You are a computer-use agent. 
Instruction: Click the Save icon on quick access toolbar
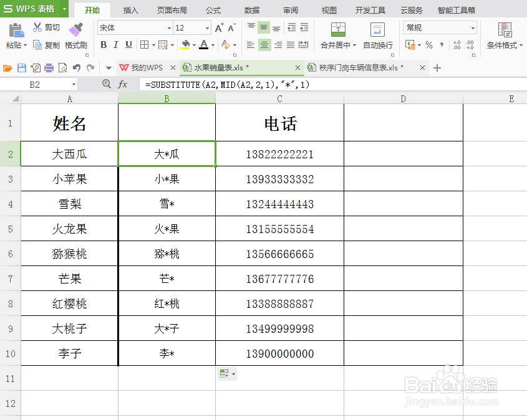click(x=21, y=67)
